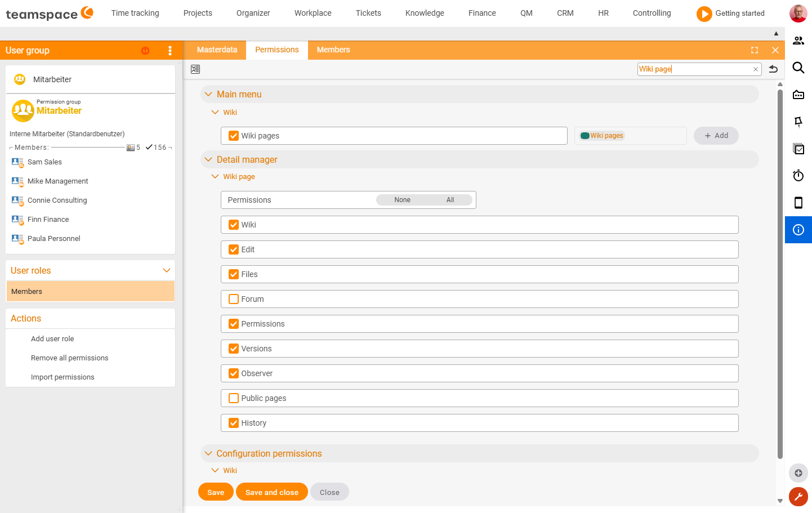The image size is (812, 513).
Task: Click Sam Sales user icon
Action: [17, 162]
